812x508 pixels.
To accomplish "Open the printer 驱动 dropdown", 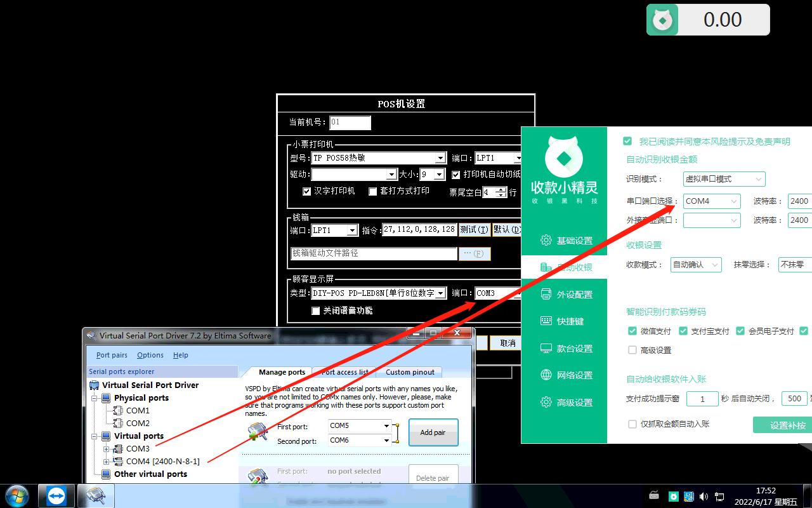I will [354, 174].
